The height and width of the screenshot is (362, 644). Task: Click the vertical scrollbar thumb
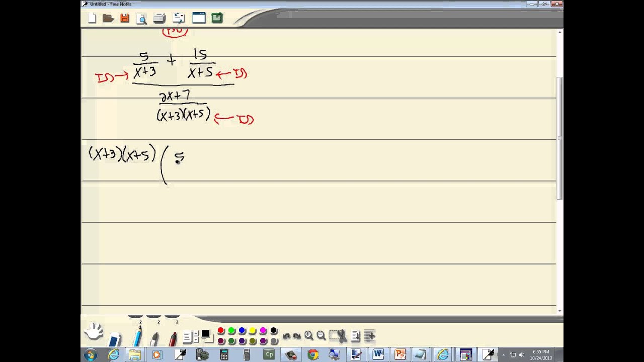pyautogui.click(x=559, y=138)
